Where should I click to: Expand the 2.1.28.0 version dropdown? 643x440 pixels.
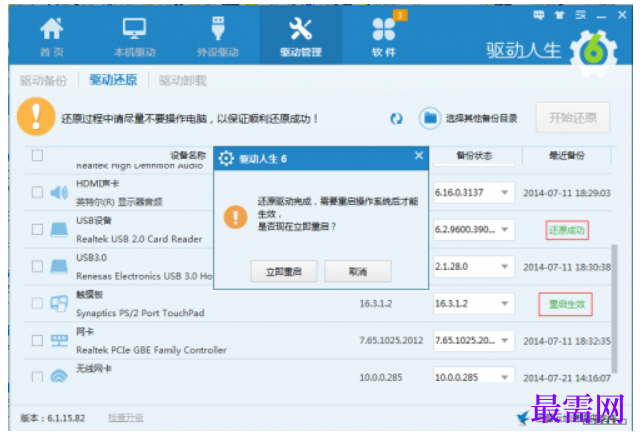coord(474,267)
